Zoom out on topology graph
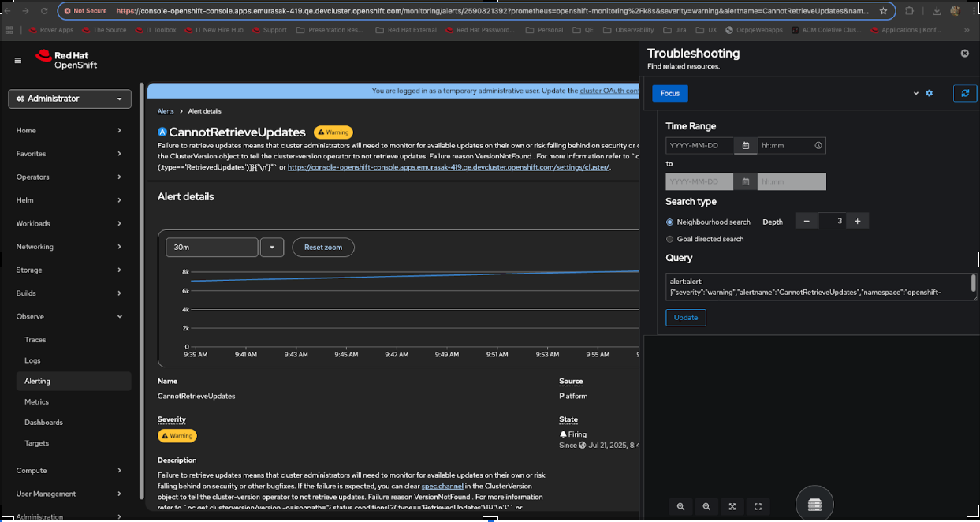 tap(706, 507)
